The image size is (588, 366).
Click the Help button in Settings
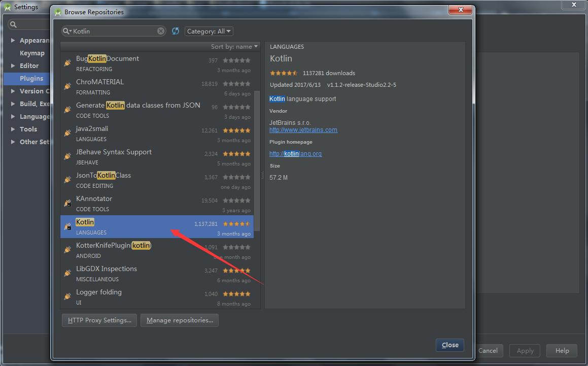pos(562,351)
